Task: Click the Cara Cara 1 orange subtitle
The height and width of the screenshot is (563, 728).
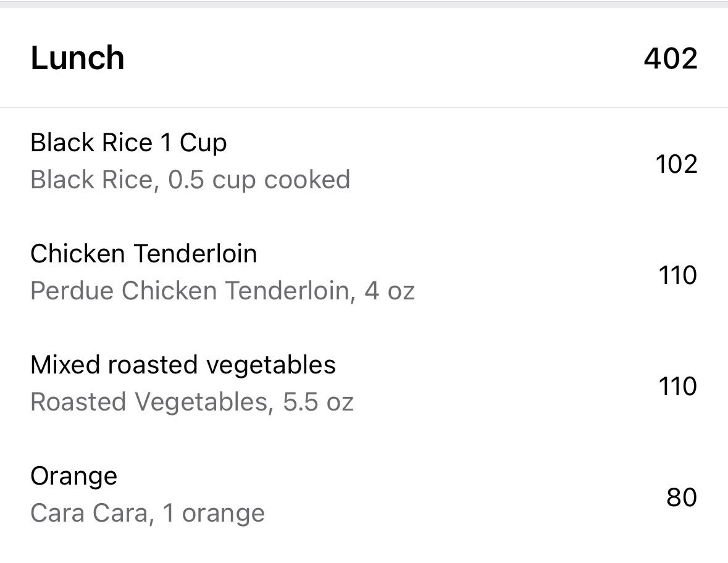Action: [x=148, y=513]
